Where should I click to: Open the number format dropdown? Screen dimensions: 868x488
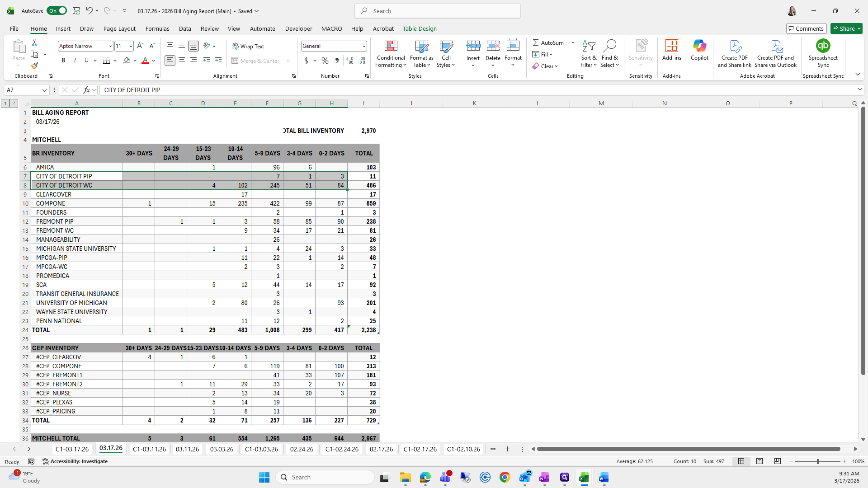[x=363, y=46]
